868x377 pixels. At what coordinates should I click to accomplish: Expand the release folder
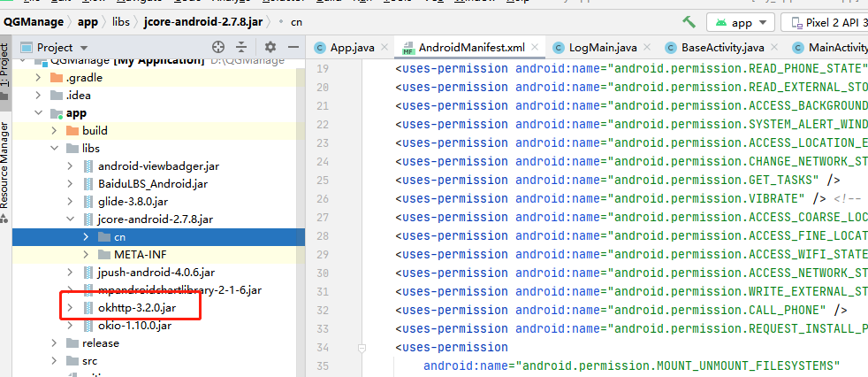[x=54, y=343]
